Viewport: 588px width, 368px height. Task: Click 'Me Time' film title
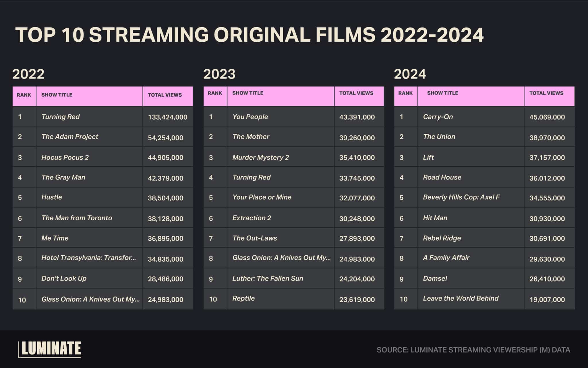pos(55,238)
